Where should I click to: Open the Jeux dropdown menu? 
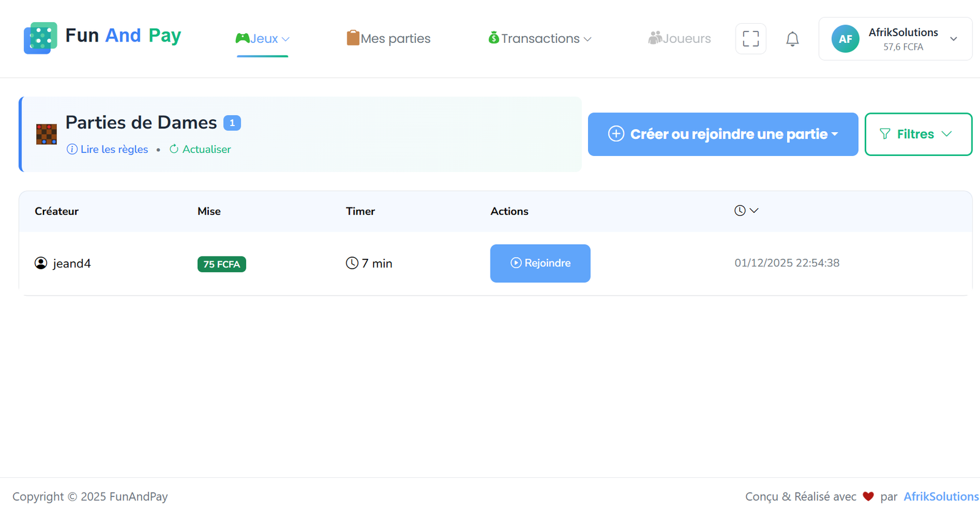click(x=263, y=39)
